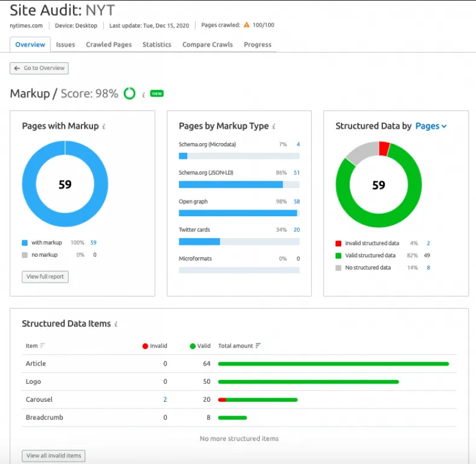The image size is (476, 464).
Task: Click the back arrow in Go to Overview
Action: click(17, 68)
